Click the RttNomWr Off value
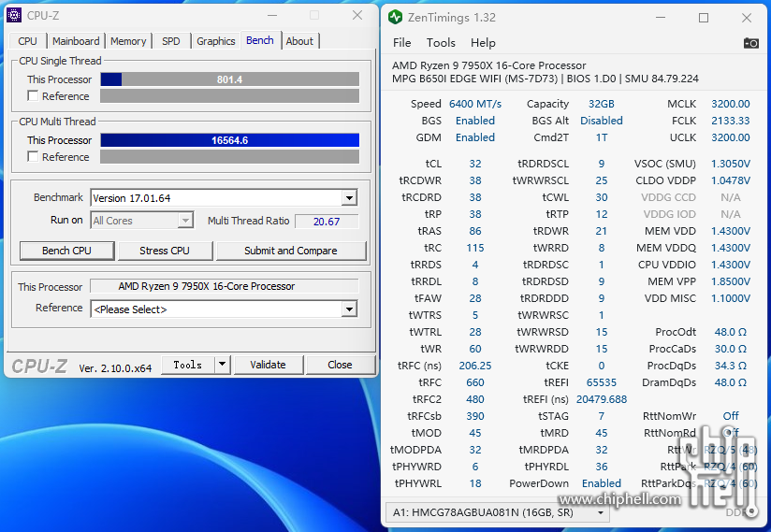 731,416
